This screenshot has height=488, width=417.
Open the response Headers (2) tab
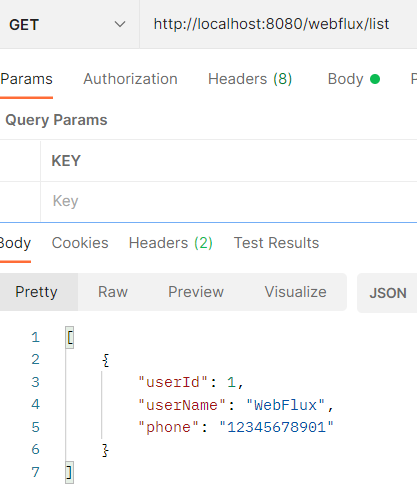(171, 243)
